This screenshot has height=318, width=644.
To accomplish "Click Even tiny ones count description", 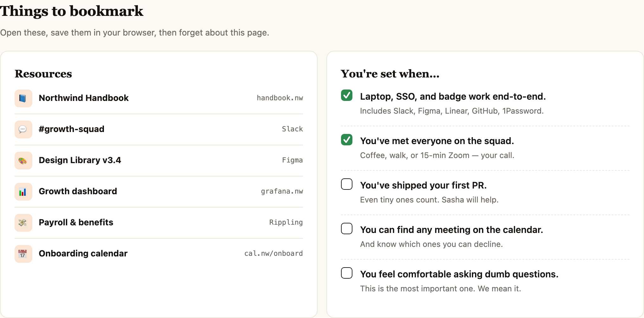I will coord(429,200).
